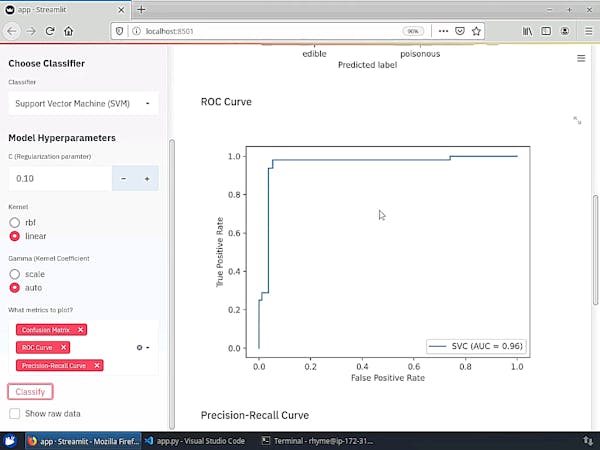Image resolution: width=600 pixels, height=450 pixels.
Task: Select the rbf kernel radio button
Action: tap(15, 222)
